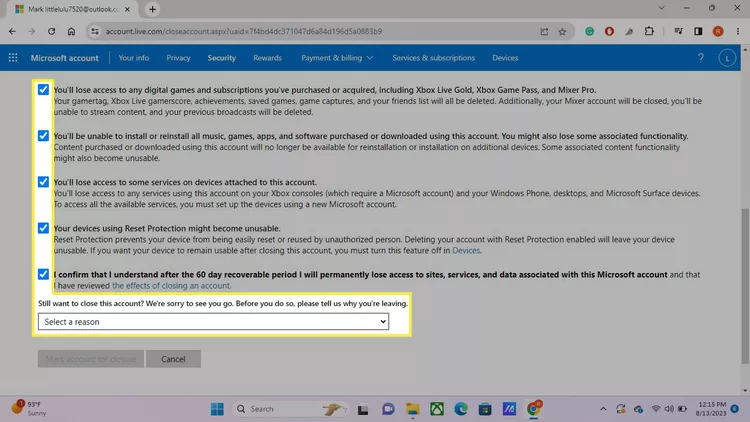Uncheck the 60 day recoverable period confirmation
750x422 pixels.
click(x=43, y=274)
